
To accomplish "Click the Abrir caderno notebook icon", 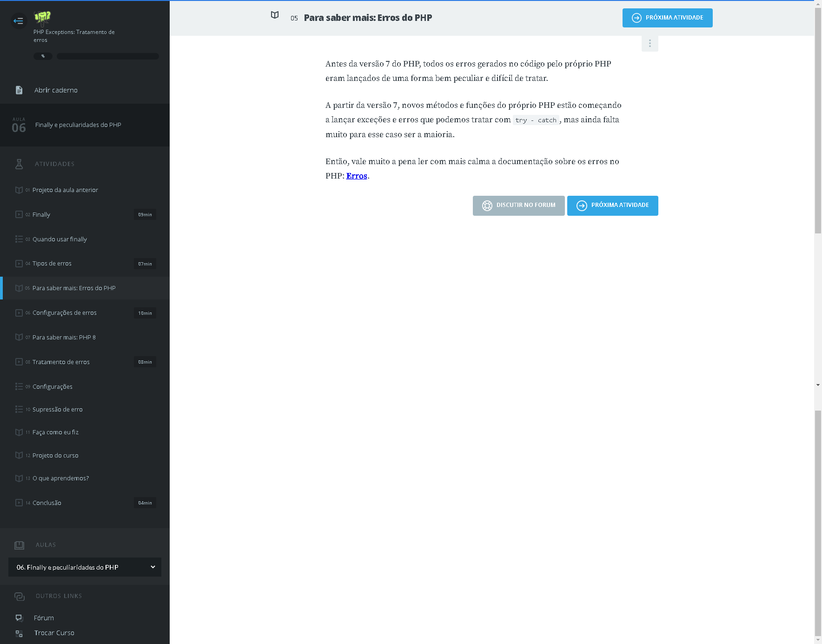I will tap(19, 90).
